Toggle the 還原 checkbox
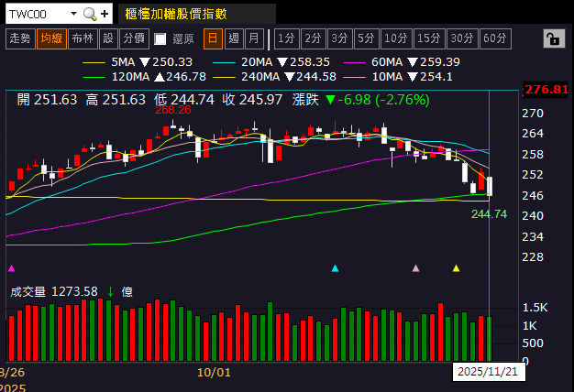Image resolution: width=574 pixels, height=392 pixels. [160, 38]
